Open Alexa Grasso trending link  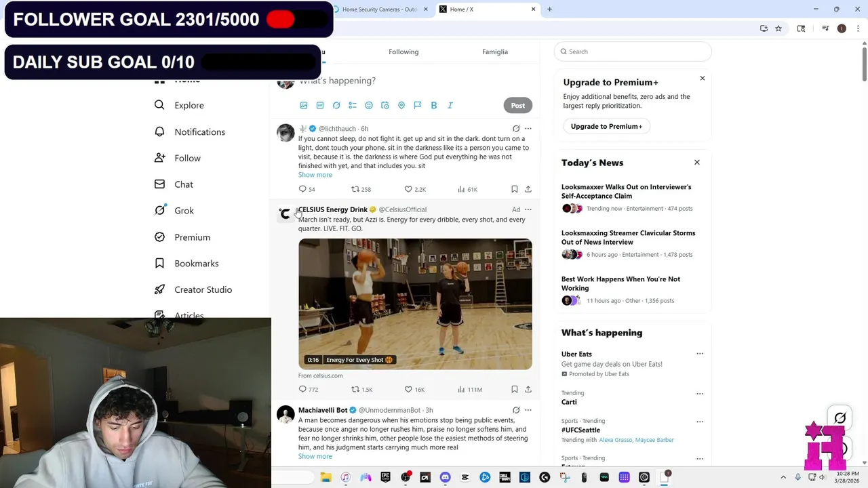click(616, 440)
